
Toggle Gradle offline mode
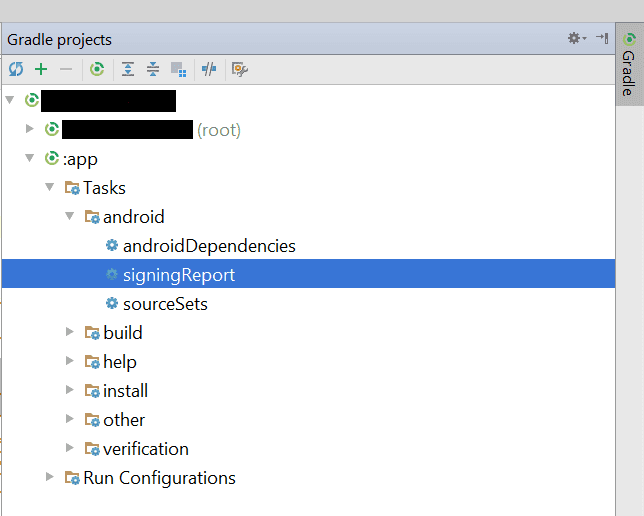coord(208,69)
